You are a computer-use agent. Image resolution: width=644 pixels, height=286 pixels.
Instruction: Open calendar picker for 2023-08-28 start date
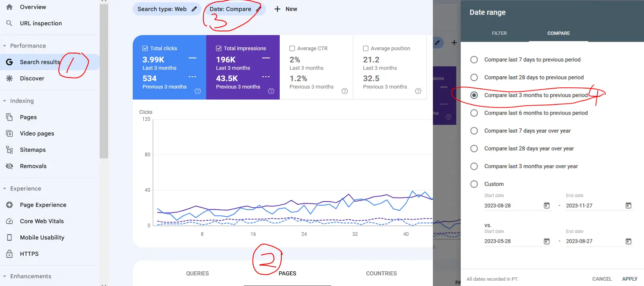[x=546, y=206]
